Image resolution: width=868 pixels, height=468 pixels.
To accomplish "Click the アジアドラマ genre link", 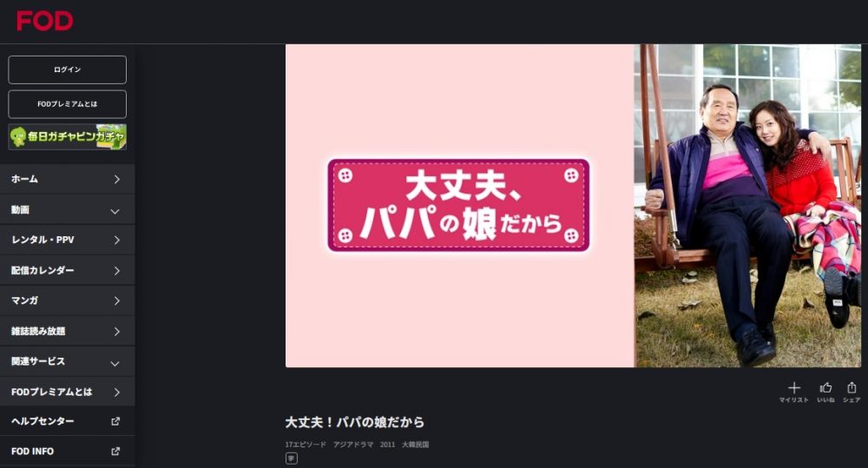I will tap(353, 445).
